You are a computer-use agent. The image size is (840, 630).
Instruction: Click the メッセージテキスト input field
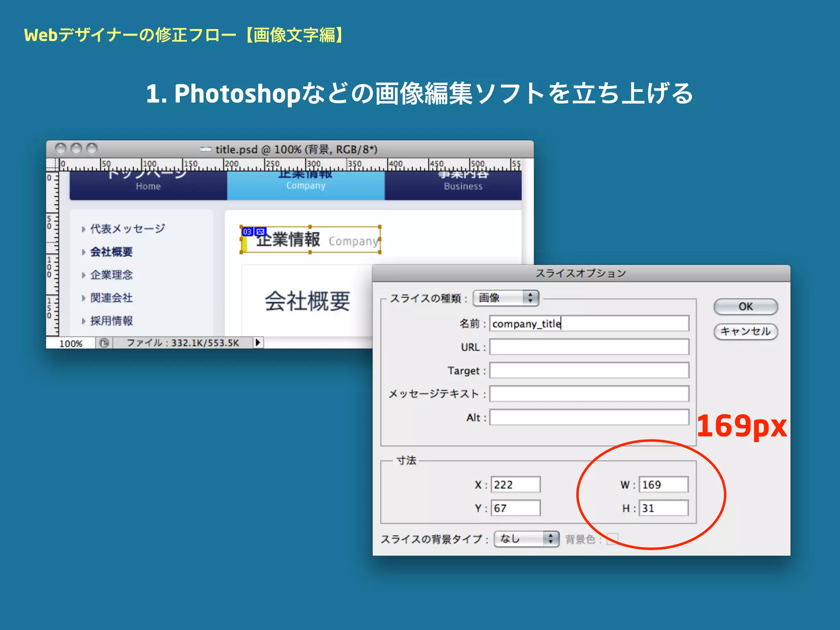(x=589, y=394)
